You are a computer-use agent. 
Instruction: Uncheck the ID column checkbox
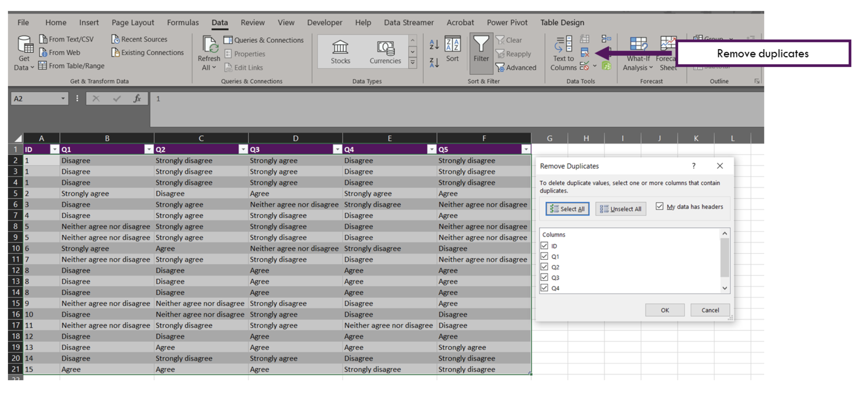point(545,246)
